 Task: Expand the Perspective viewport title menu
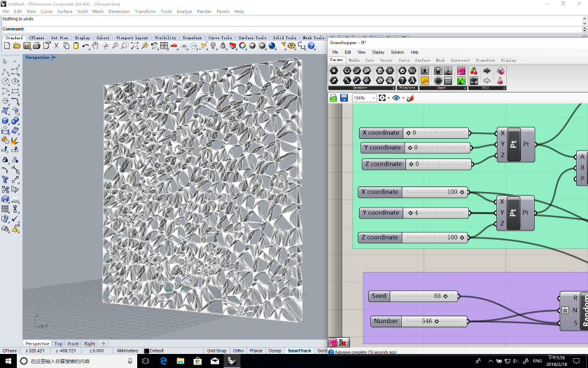[54, 57]
